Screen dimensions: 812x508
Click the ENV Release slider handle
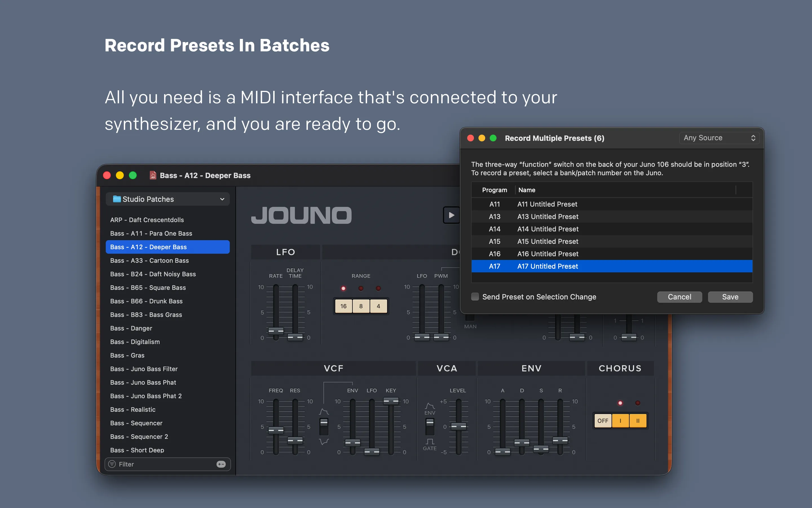click(x=560, y=440)
